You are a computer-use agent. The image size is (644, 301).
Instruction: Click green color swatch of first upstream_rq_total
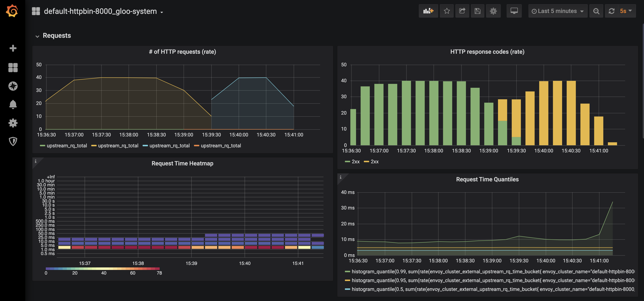pyautogui.click(x=42, y=146)
